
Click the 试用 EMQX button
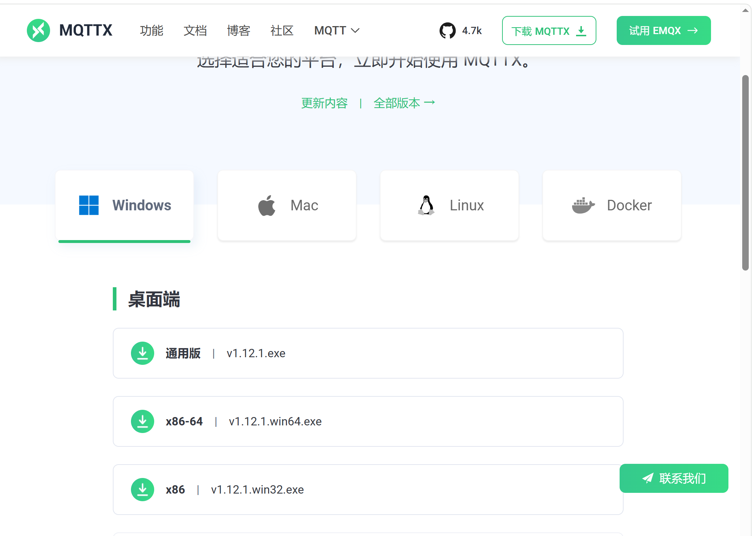point(663,30)
